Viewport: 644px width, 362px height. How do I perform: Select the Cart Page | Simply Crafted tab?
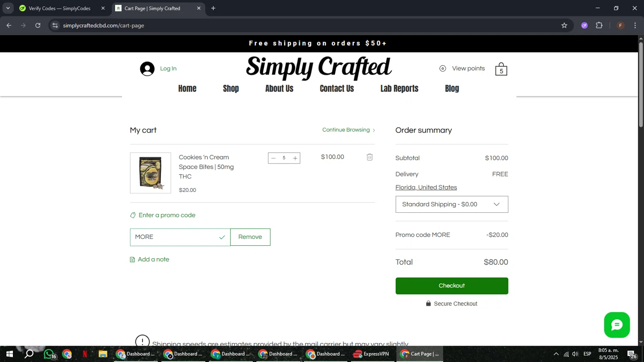coord(152,8)
